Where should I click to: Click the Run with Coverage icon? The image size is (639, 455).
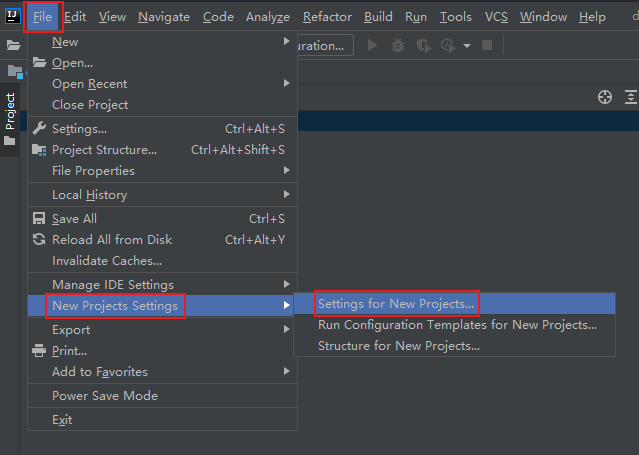[x=423, y=45]
